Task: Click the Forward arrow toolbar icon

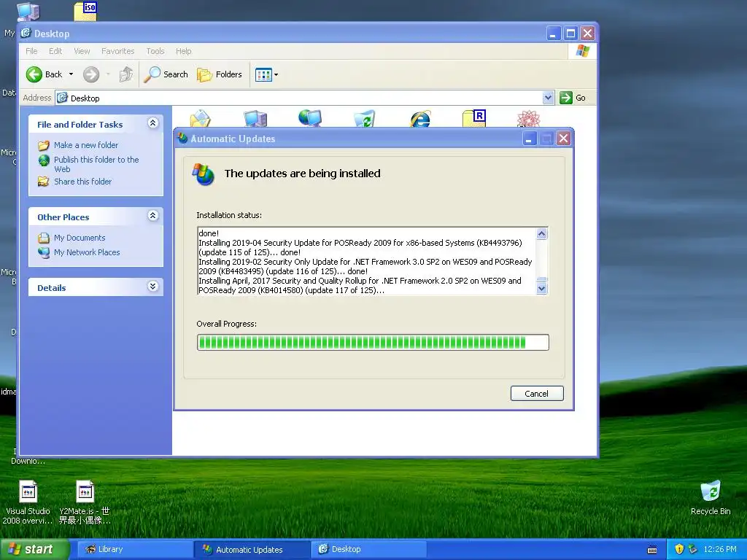Action: [91, 74]
